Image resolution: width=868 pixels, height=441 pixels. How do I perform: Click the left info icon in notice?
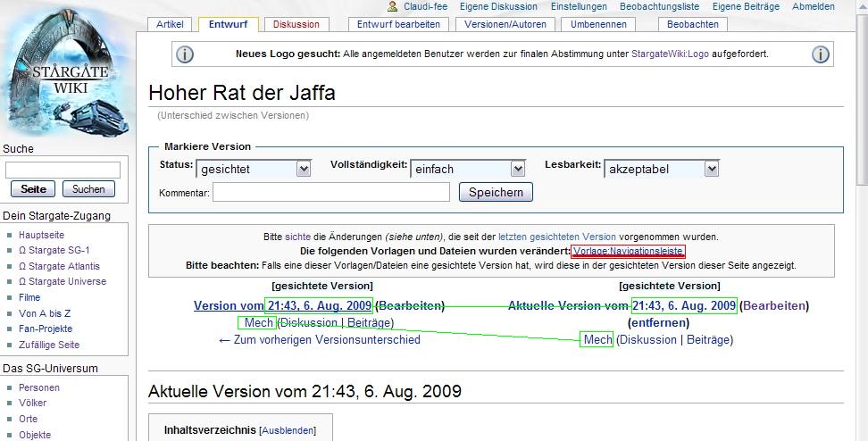[x=185, y=54]
